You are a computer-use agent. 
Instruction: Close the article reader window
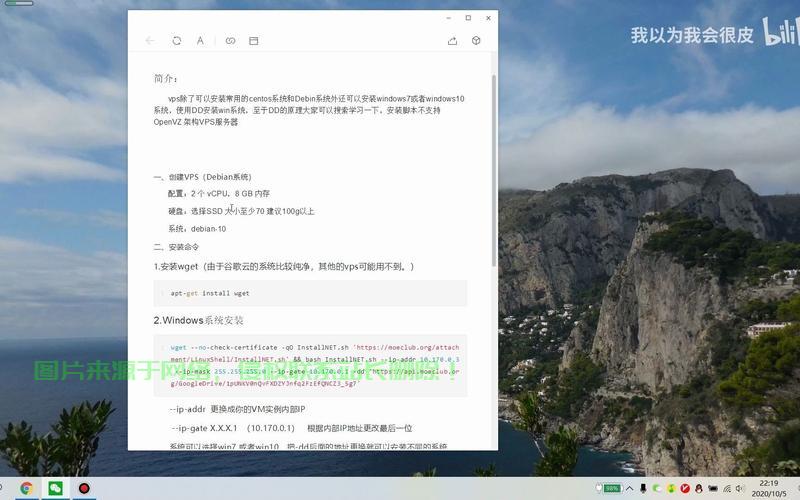[488, 18]
